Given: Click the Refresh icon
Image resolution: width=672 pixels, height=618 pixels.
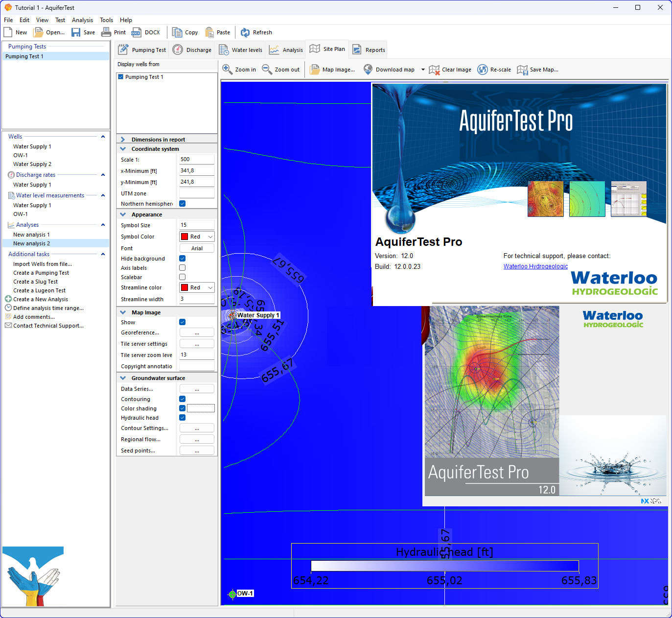Looking at the screenshot, I should 245,32.
